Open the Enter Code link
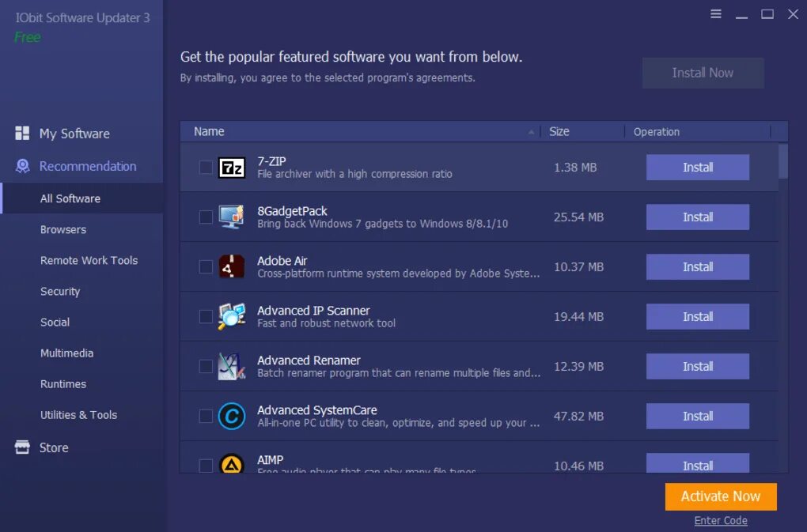Screen dimensions: 807x532 pos(721,521)
